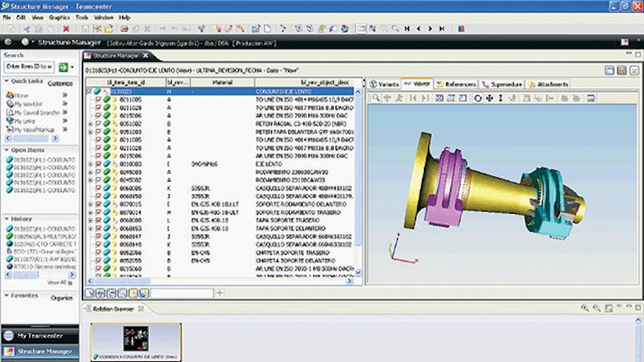Screen dimensions: 644x362
Task: Jump to first with the main toolbar |◀ icon
Action: coord(407,29)
